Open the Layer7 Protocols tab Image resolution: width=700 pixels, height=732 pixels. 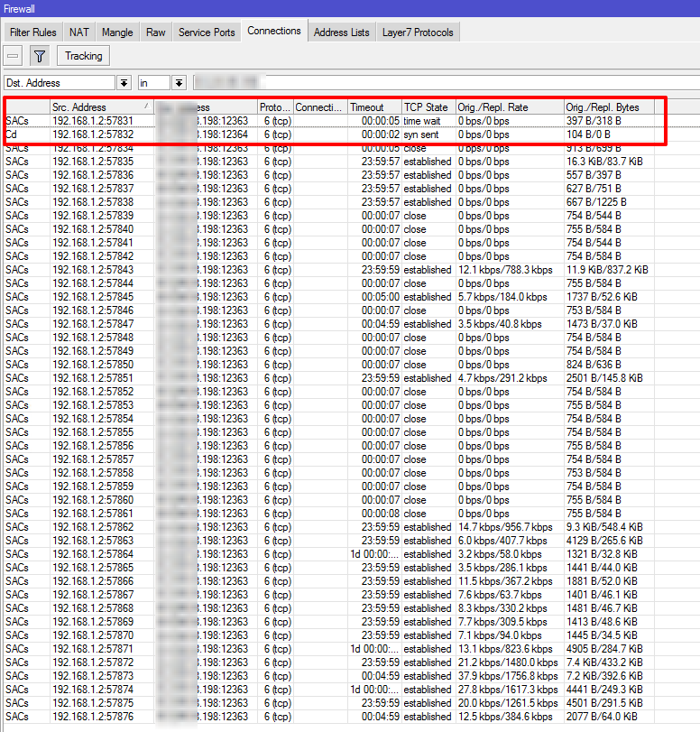(418, 32)
